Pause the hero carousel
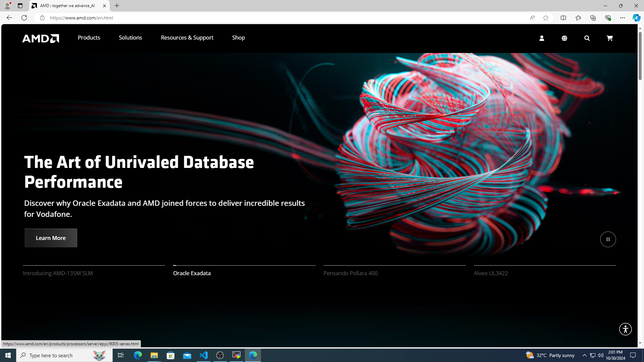644x362 pixels. [608, 239]
